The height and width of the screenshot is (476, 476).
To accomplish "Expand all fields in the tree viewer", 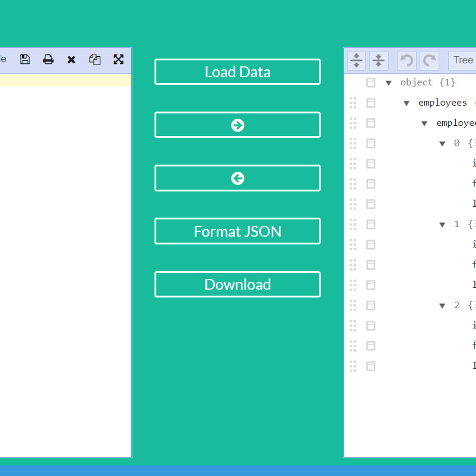I will click(356, 60).
